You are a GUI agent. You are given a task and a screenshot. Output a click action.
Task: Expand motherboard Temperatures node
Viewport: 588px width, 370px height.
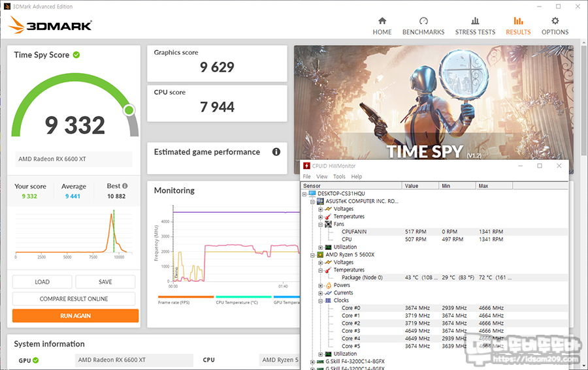click(x=320, y=217)
